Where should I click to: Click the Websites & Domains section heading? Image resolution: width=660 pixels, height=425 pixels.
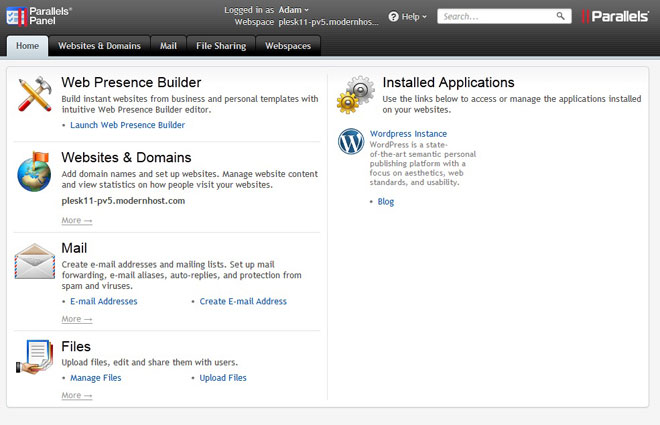click(126, 157)
